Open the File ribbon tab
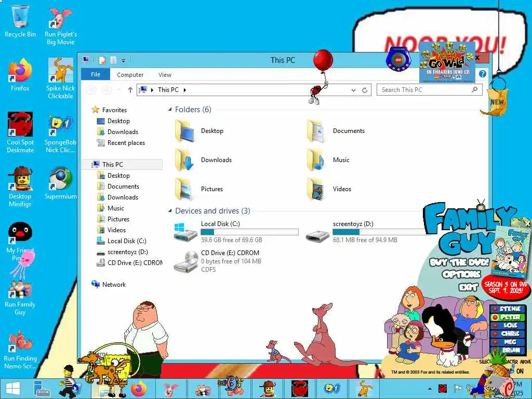Screen dimensions: 532x399 point(96,74)
